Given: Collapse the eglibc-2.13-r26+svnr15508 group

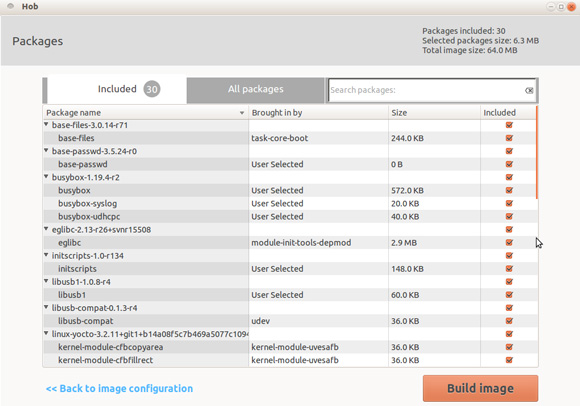Looking at the screenshot, I should pyautogui.click(x=46, y=229).
